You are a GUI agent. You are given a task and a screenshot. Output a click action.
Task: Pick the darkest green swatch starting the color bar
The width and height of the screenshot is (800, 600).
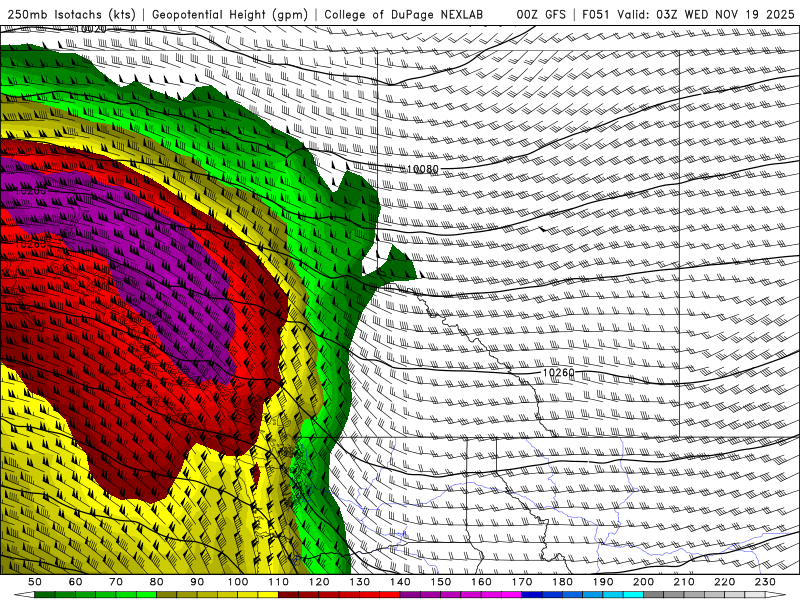point(45,594)
